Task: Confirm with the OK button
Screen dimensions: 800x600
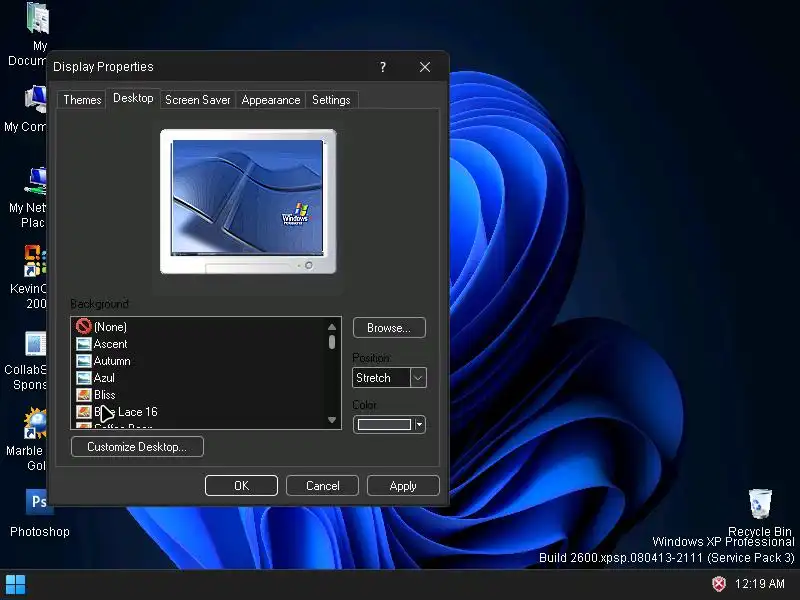Action: click(241, 486)
